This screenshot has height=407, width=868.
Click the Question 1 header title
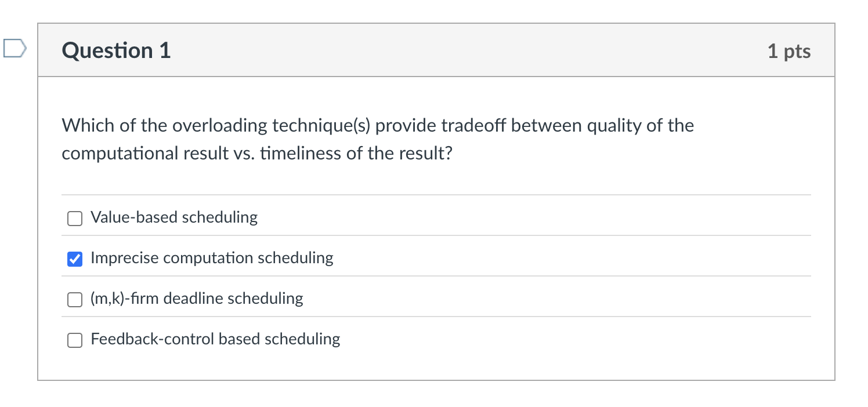pyautogui.click(x=115, y=50)
